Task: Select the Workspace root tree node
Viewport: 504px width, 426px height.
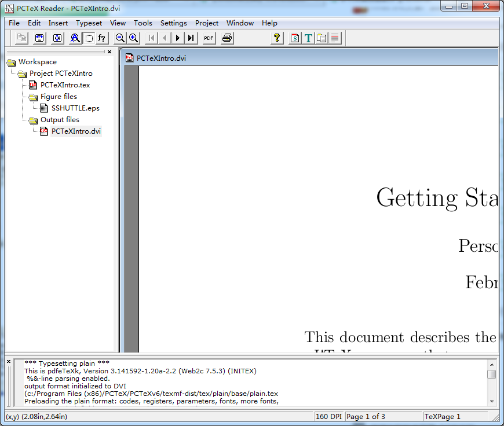Action: [38, 62]
